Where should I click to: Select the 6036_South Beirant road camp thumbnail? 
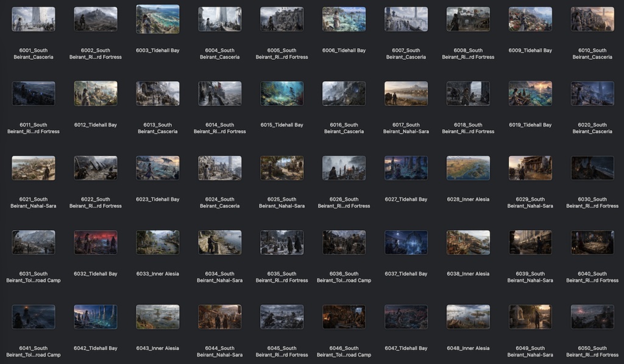point(344,242)
